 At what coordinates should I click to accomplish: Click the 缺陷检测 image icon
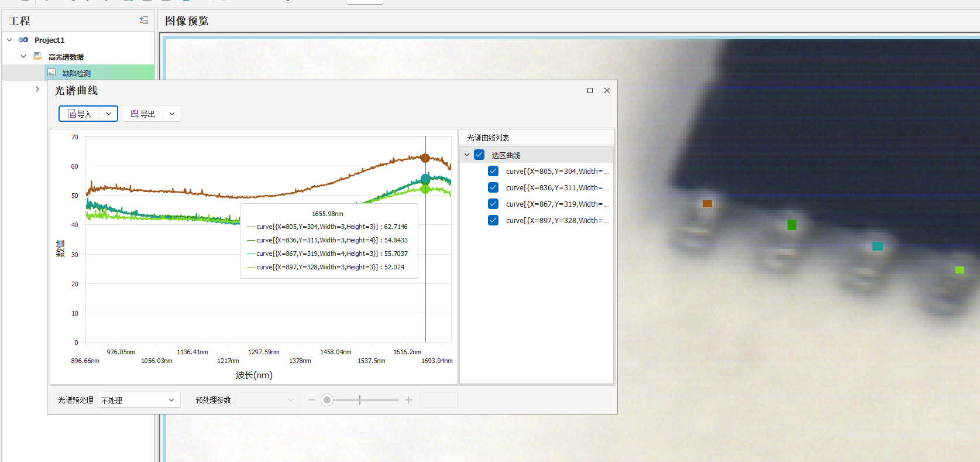click(x=51, y=73)
